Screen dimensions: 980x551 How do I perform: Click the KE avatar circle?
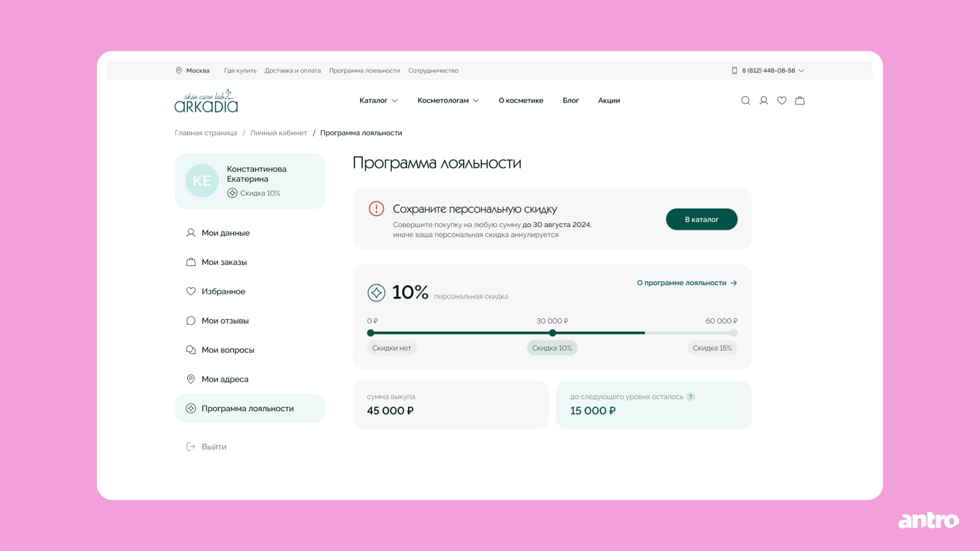coord(202,181)
